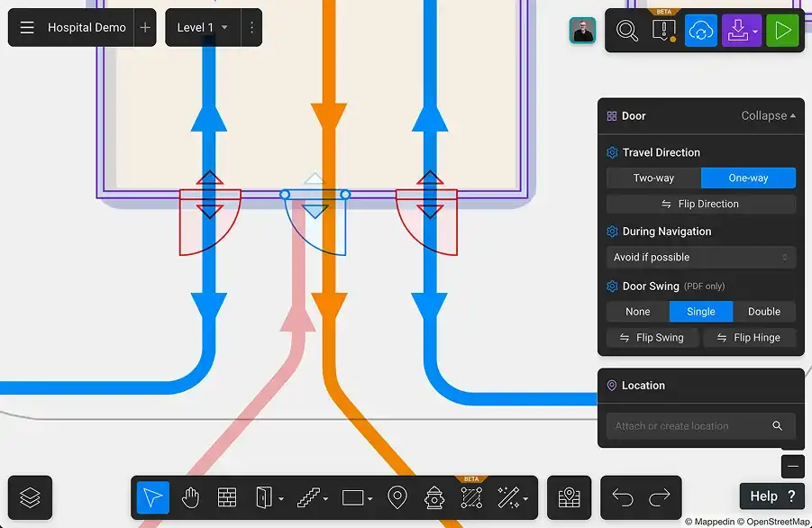The width and height of the screenshot is (812, 528).
Task: Activate the Pan hand tool
Action: 190,497
